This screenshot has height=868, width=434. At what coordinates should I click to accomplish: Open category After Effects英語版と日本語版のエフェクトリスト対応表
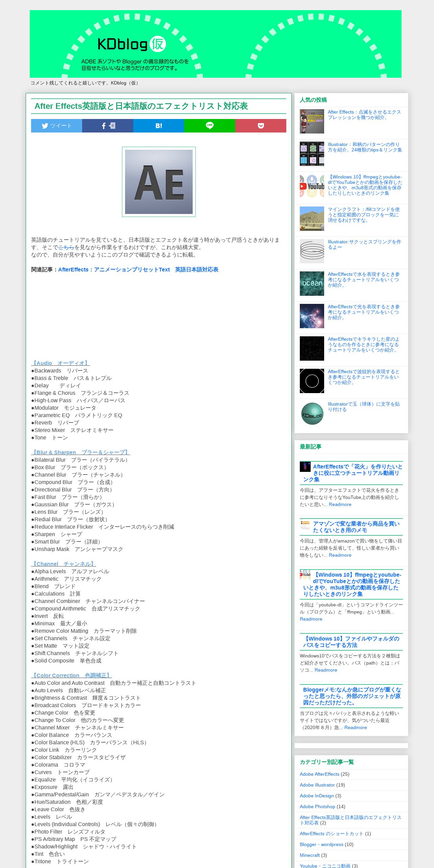coord(351,820)
